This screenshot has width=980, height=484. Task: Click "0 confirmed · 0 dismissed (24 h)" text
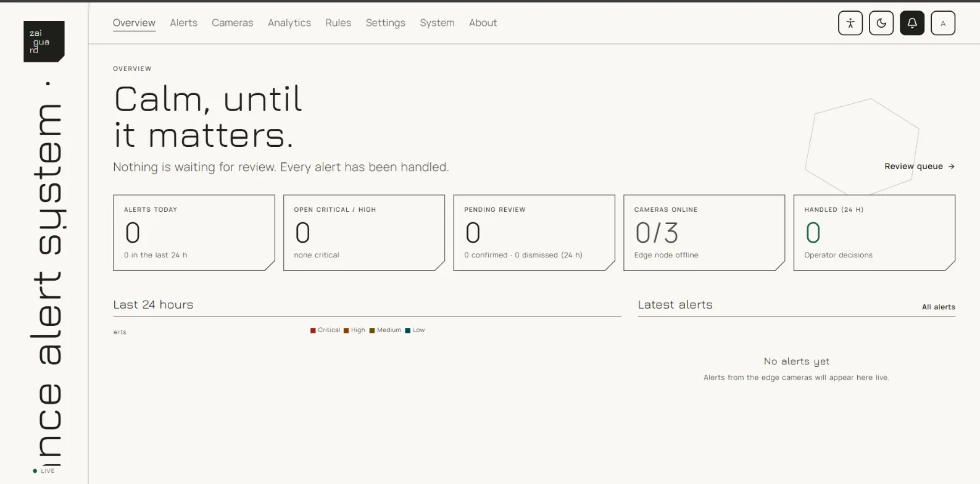tap(523, 255)
